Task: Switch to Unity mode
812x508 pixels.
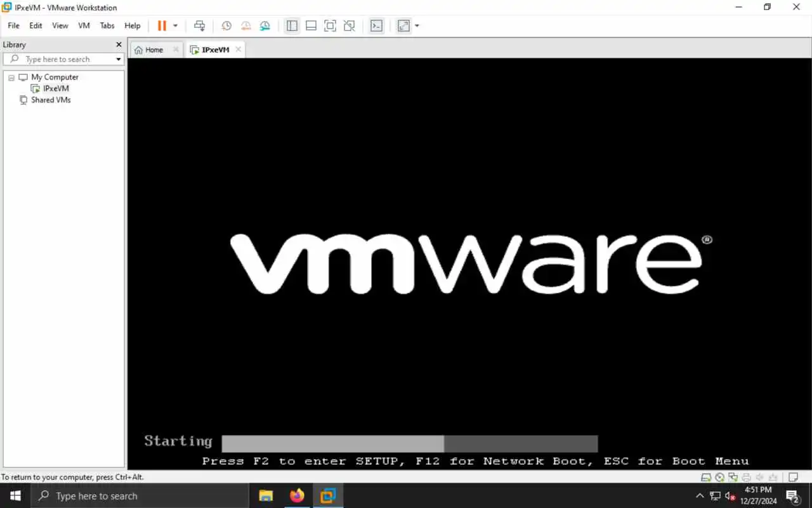Action: pyautogui.click(x=349, y=25)
